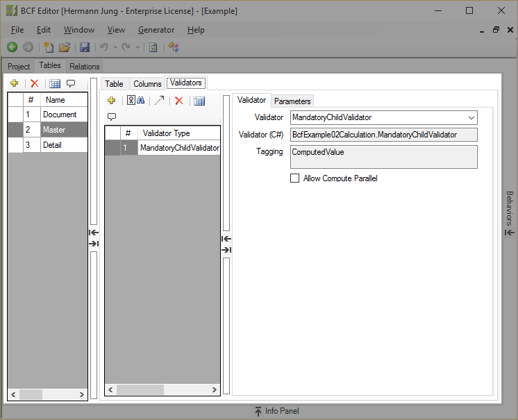518x420 pixels.
Task: Expand the Info Panel at bottom
Action: pos(277,411)
